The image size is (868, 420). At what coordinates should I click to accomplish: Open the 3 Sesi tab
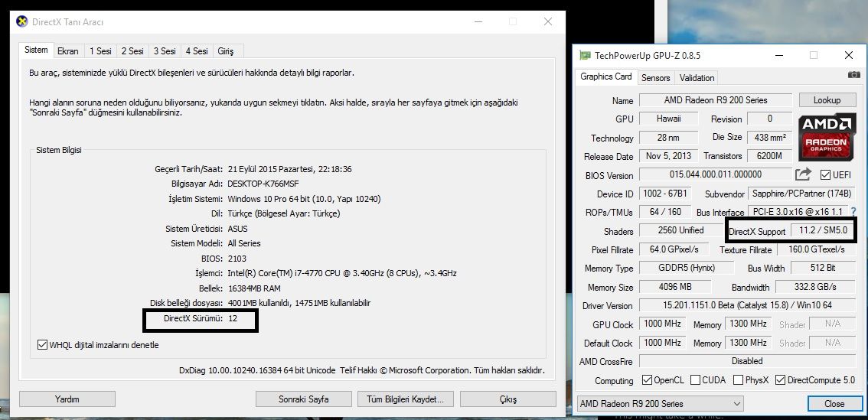[165, 51]
